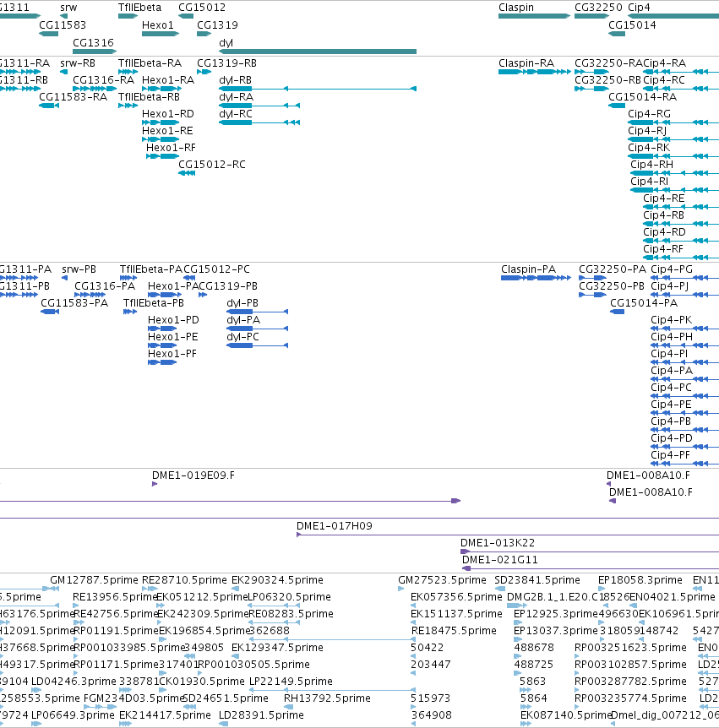719x728 pixels.
Task: Click the long dyl gene span bar
Action: [317, 52]
